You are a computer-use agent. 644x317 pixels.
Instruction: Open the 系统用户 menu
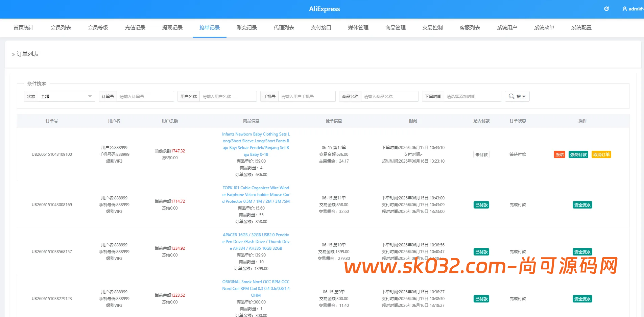pos(507,28)
